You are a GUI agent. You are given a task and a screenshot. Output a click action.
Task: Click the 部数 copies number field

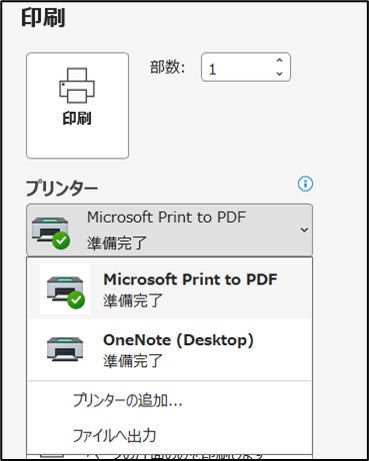click(x=246, y=67)
